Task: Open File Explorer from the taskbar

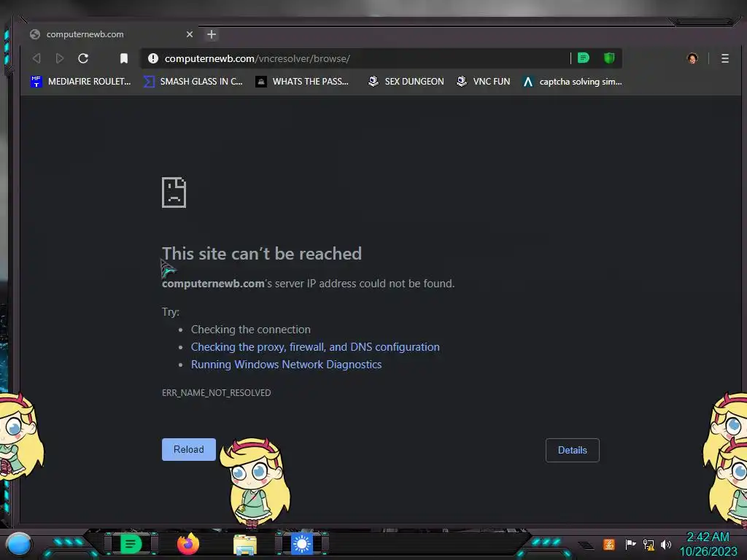Action: click(x=245, y=545)
